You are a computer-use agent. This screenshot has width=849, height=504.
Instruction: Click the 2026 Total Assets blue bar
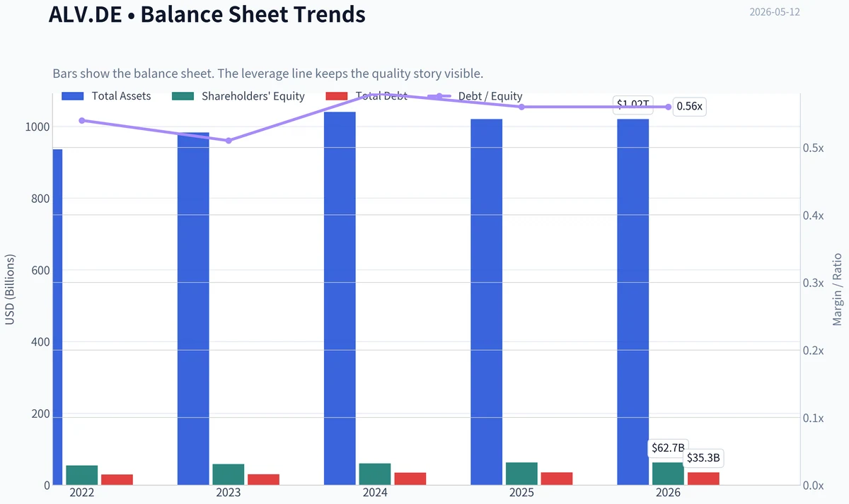tap(633, 302)
